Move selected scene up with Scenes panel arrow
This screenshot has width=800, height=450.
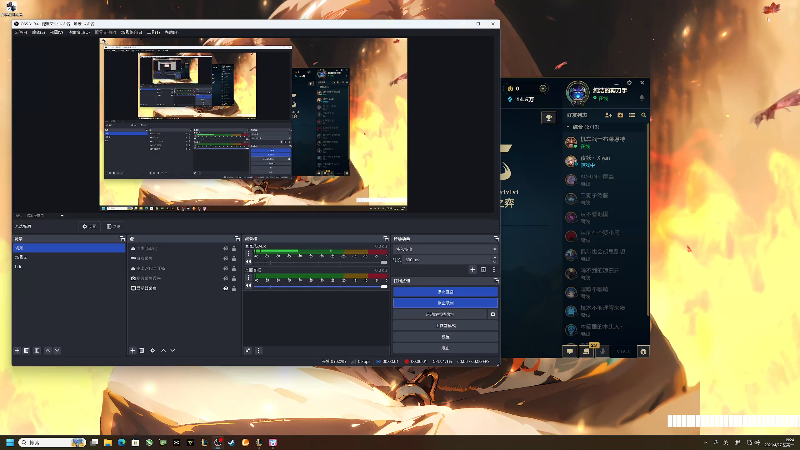click(x=48, y=351)
